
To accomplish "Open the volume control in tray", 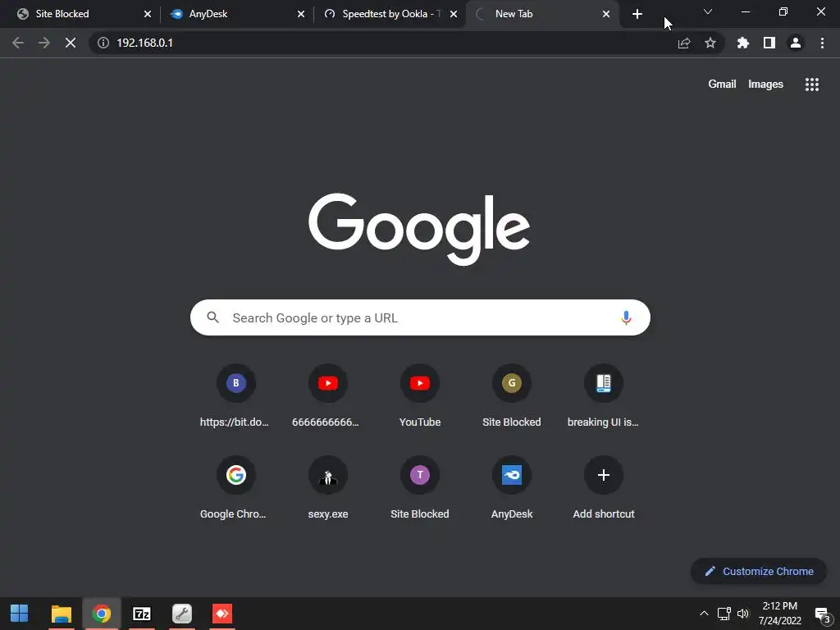I will tap(743, 614).
